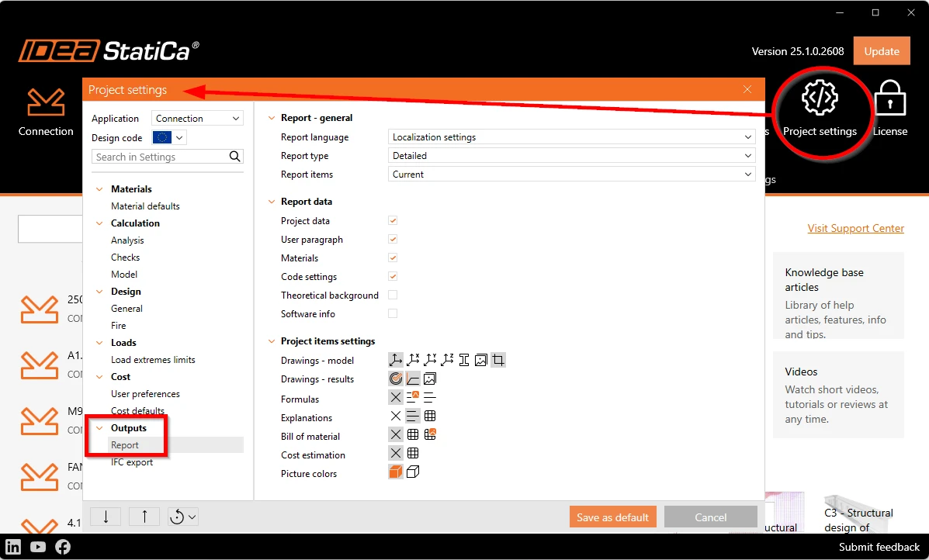Enable the Theoretical background checkbox

[x=393, y=295]
